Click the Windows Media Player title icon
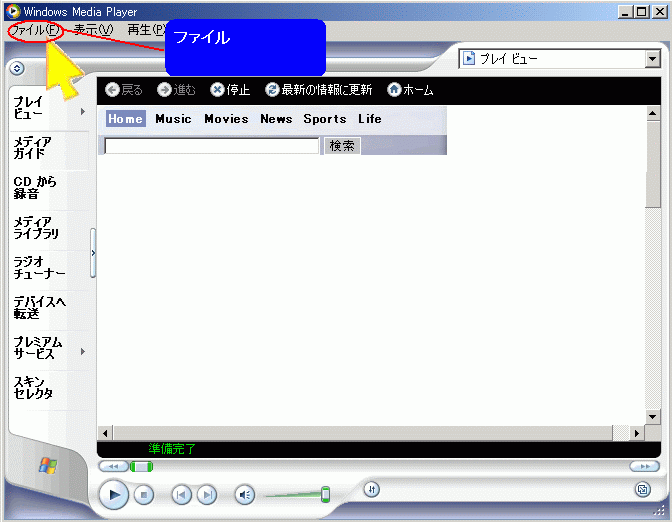The image size is (672, 522). click(13, 11)
